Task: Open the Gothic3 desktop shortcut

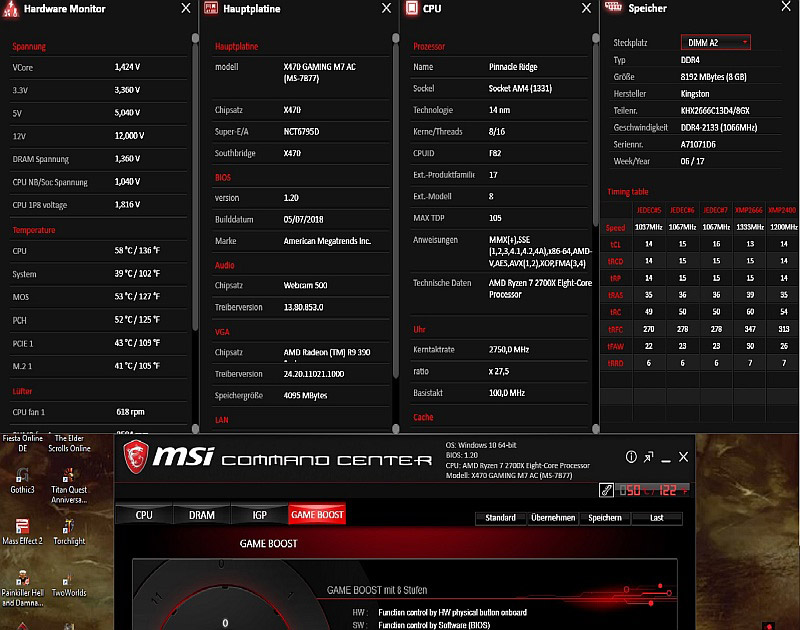Action: pyautogui.click(x=22, y=480)
